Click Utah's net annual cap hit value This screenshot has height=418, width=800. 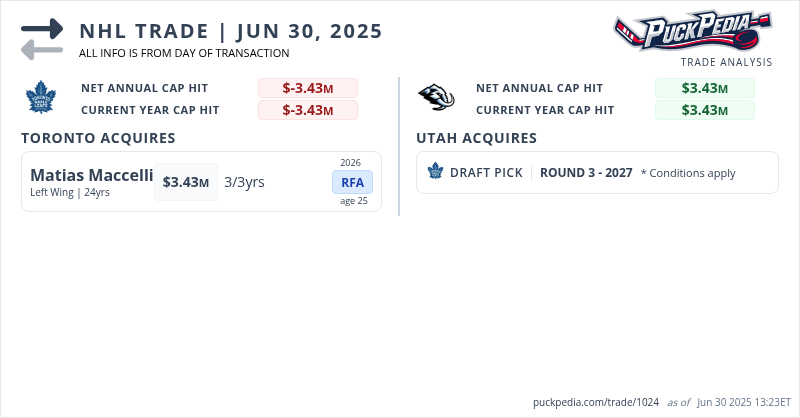tap(704, 88)
